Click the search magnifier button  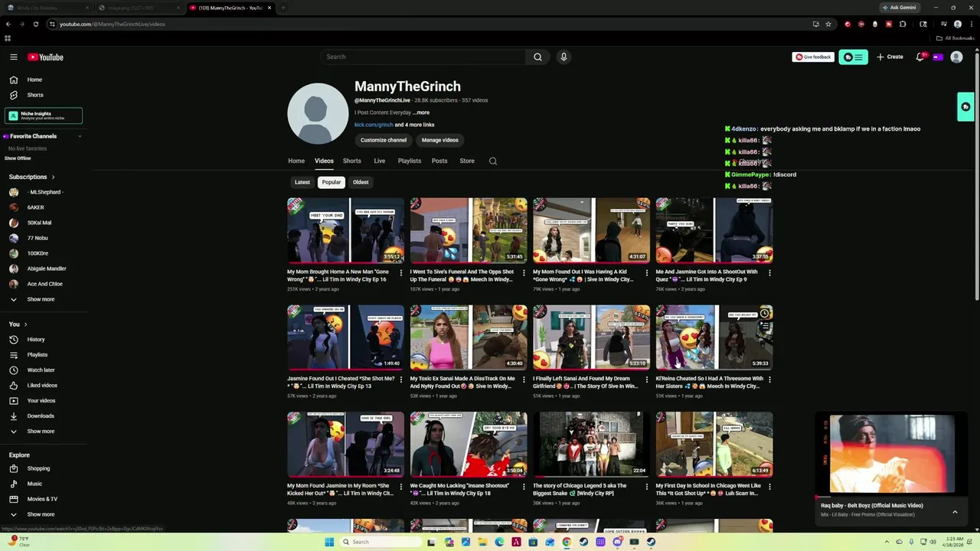pyautogui.click(x=537, y=57)
